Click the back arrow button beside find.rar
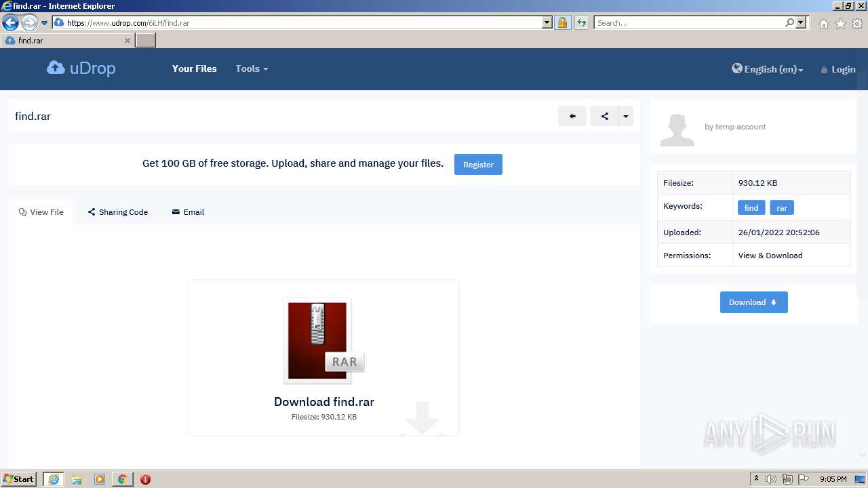 [572, 116]
